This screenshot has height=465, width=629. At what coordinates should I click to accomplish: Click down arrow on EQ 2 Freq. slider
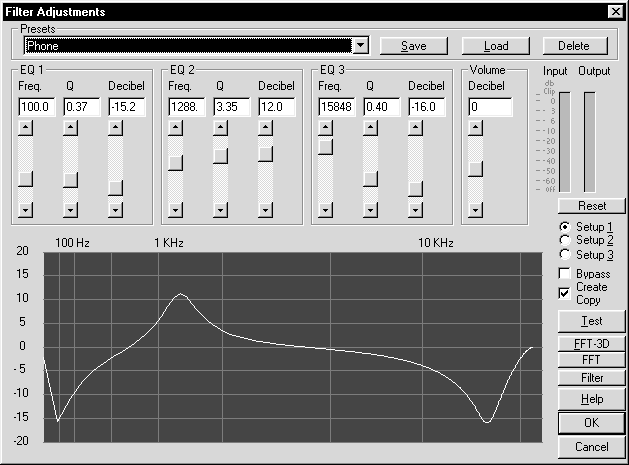(175, 210)
